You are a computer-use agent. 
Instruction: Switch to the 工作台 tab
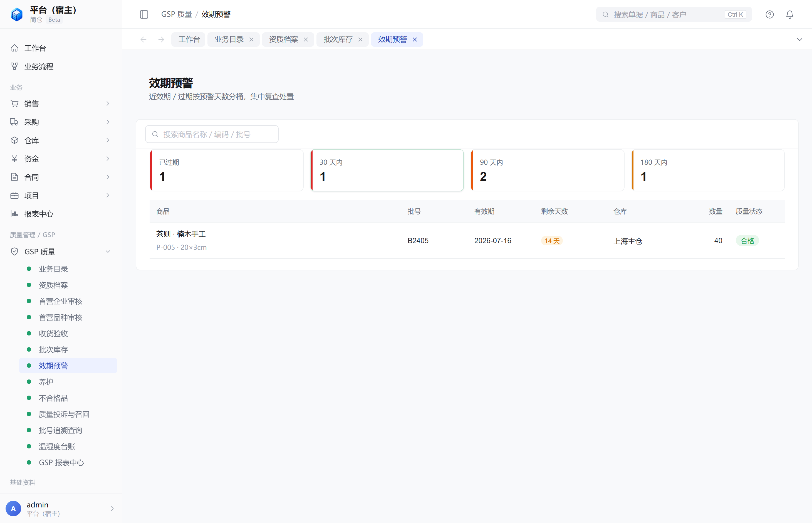coord(189,40)
